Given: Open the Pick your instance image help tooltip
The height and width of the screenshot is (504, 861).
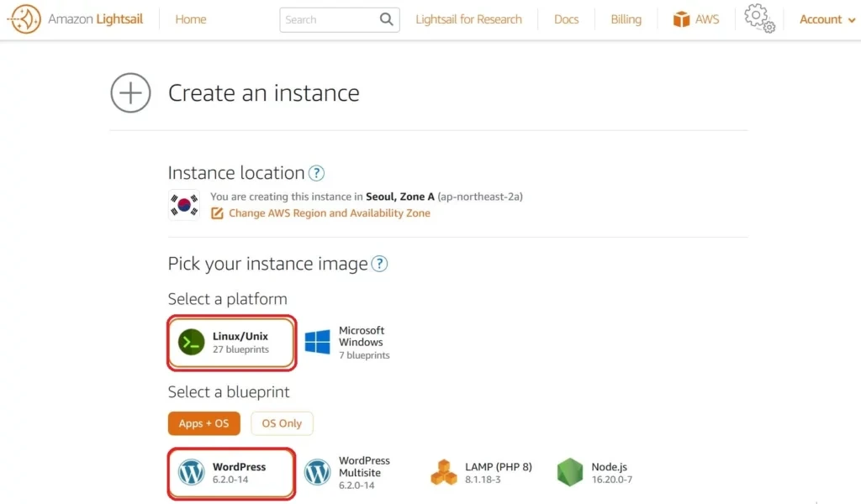Looking at the screenshot, I should (x=379, y=264).
